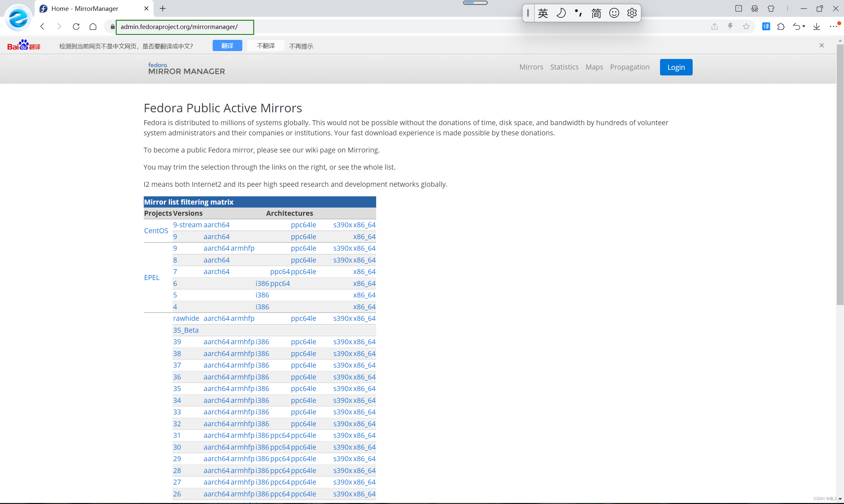Click the blue Login button

pyautogui.click(x=676, y=67)
